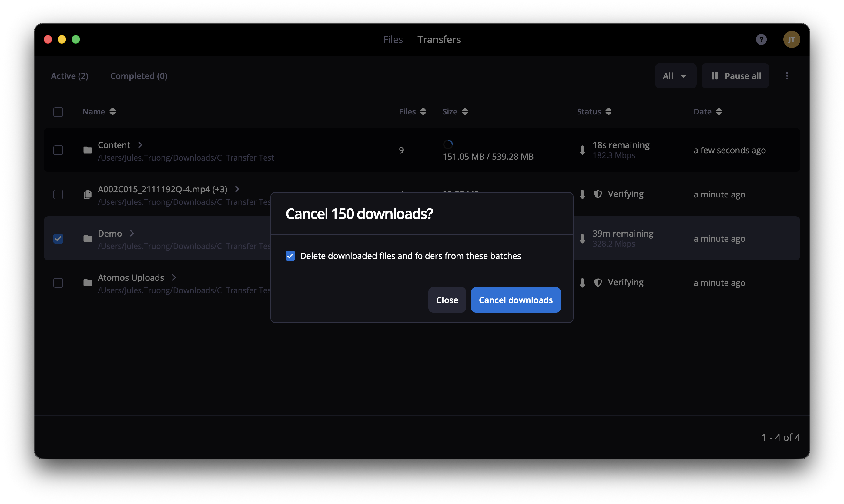844x504 pixels.
Task: Open the All filter dropdown
Action: coord(675,76)
